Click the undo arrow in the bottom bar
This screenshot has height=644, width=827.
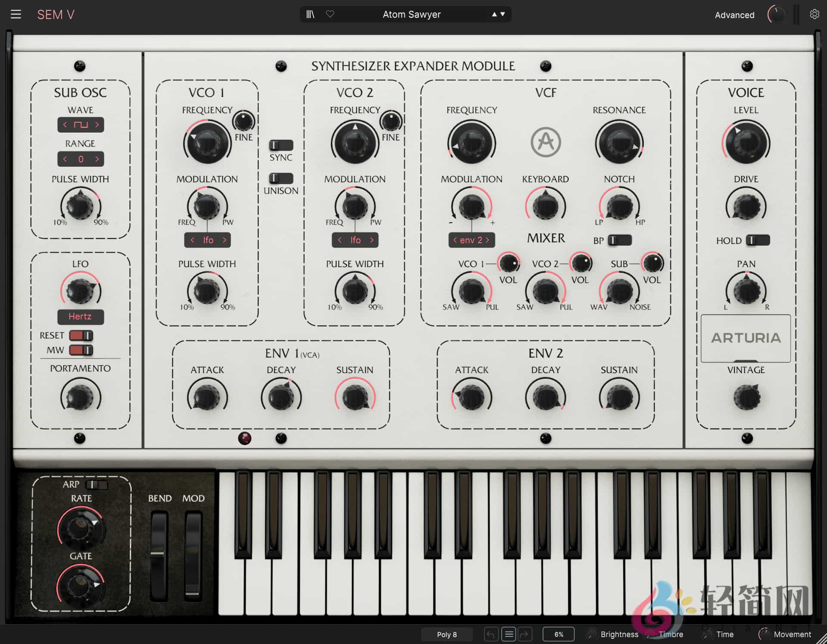(491, 634)
